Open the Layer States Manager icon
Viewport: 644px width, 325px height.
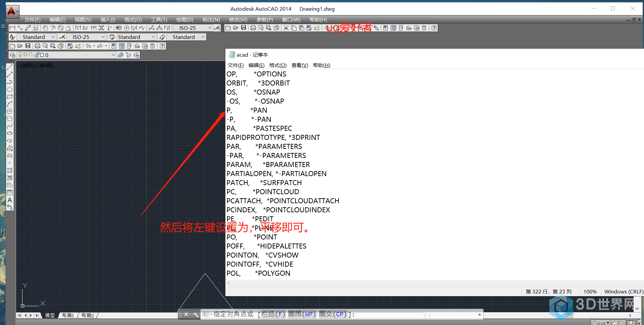[x=137, y=55]
